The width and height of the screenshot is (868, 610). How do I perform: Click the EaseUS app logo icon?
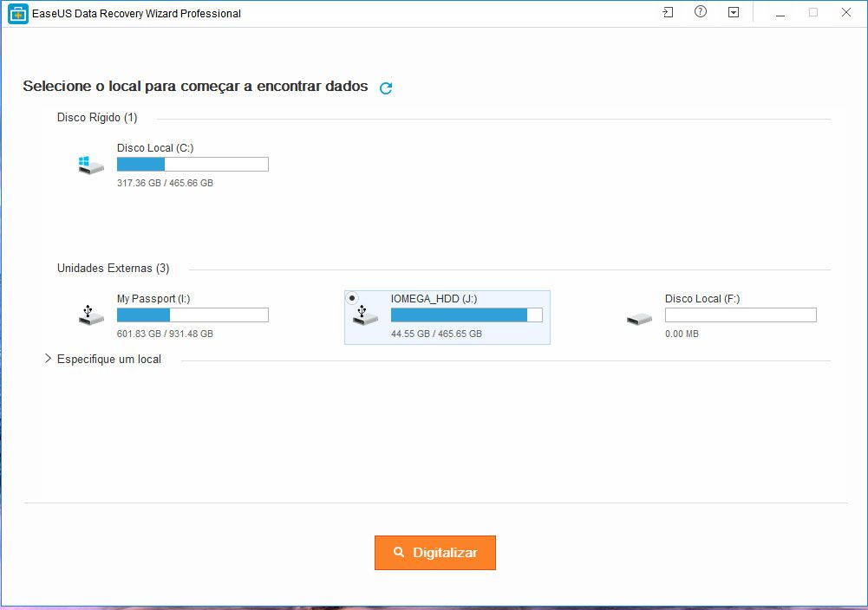(x=17, y=14)
